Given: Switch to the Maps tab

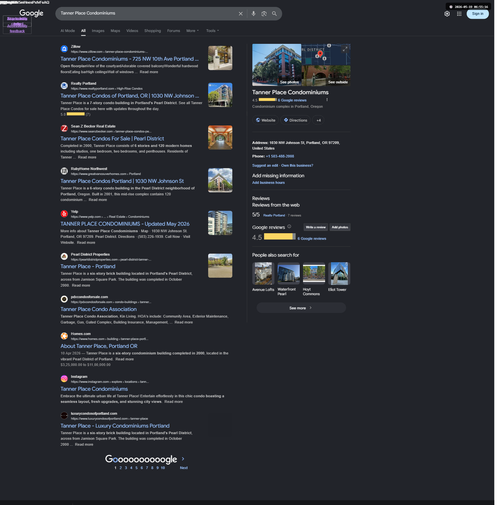Looking at the screenshot, I should 115,31.
